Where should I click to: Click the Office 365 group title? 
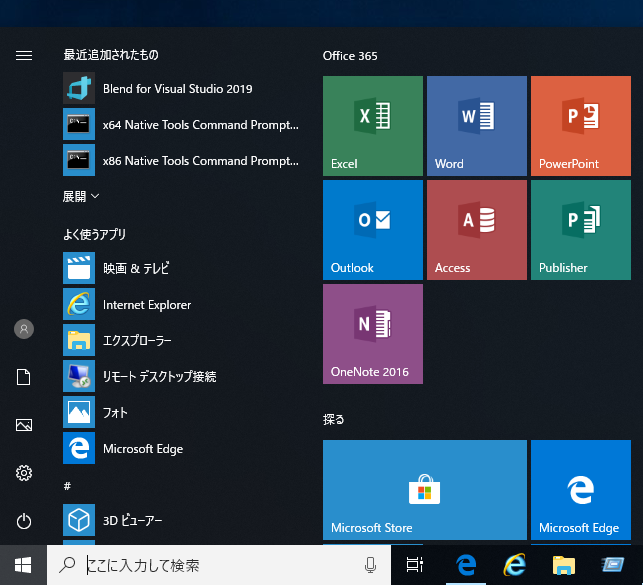pyautogui.click(x=350, y=56)
